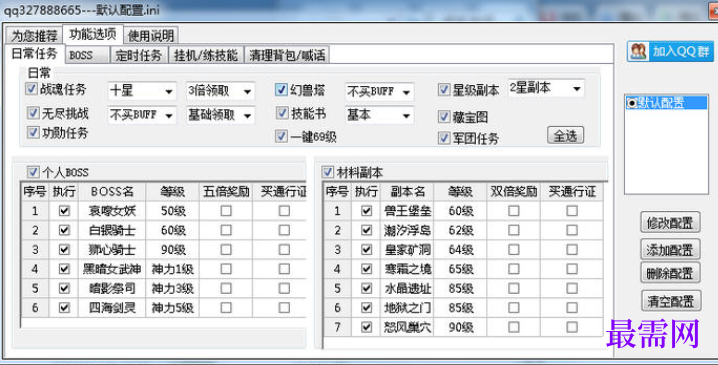Enable 五倍奖励 for 哀嚎女妖
The width and height of the screenshot is (718, 365).
[x=226, y=211]
